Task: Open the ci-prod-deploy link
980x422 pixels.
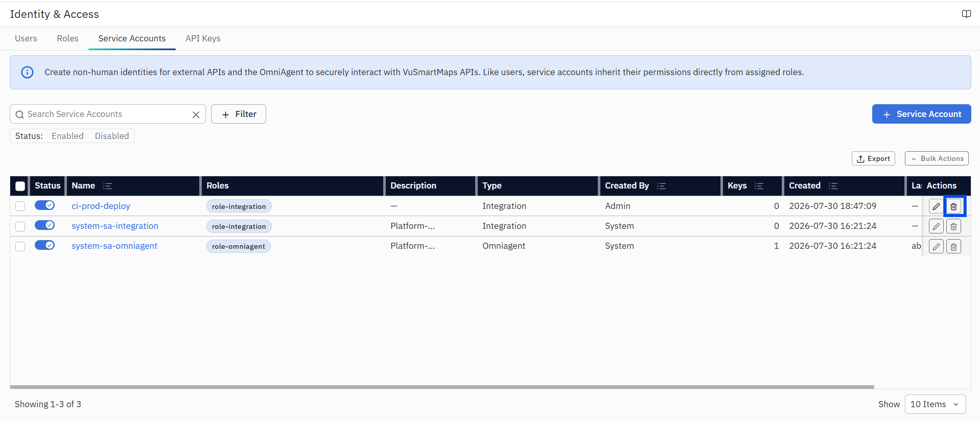Action: tap(101, 206)
